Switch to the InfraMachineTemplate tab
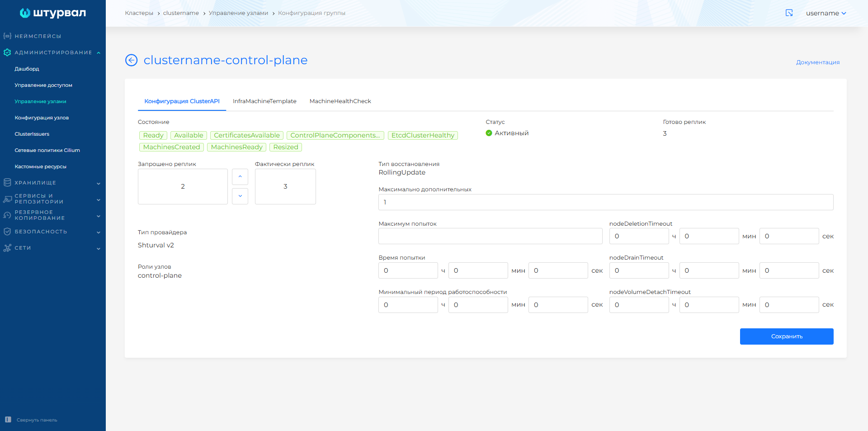 pos(264,101)
